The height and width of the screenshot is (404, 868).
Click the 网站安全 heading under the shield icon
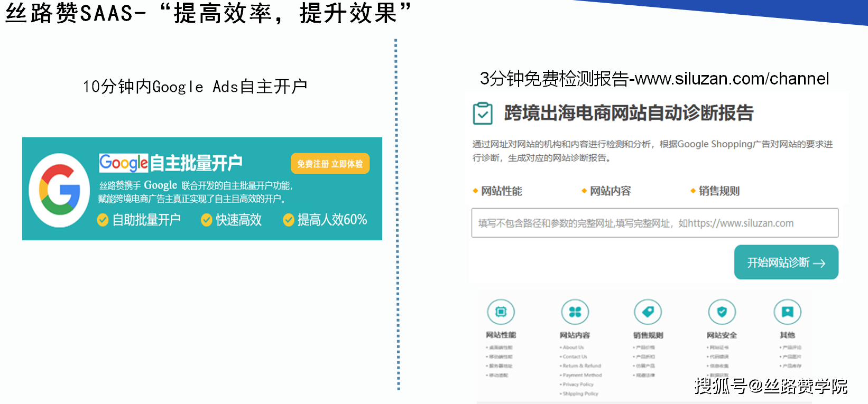click(x=722, y=335)
